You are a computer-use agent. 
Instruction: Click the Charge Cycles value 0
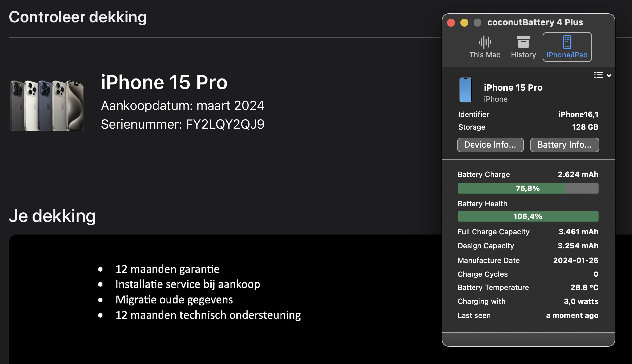(x=596, y=274)
